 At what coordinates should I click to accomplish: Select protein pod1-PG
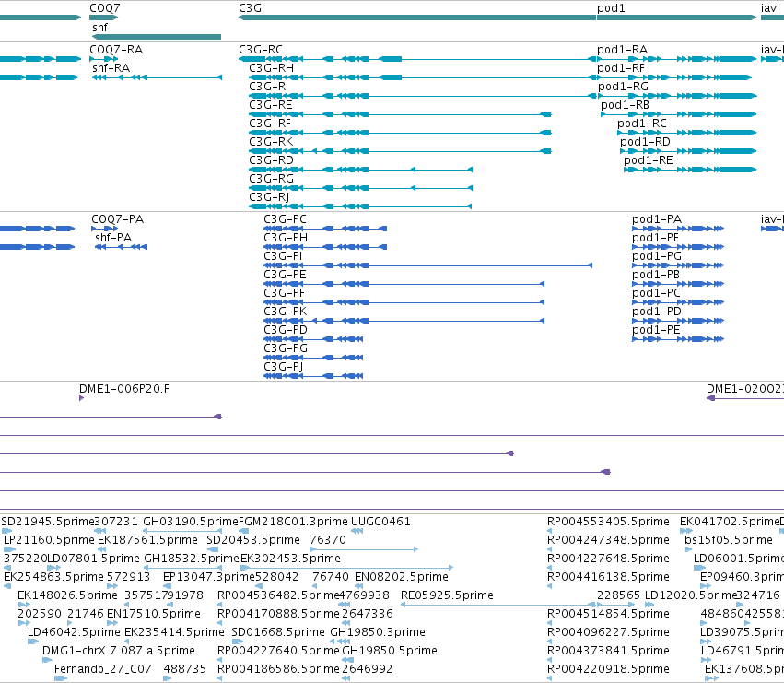pos(657,256)
